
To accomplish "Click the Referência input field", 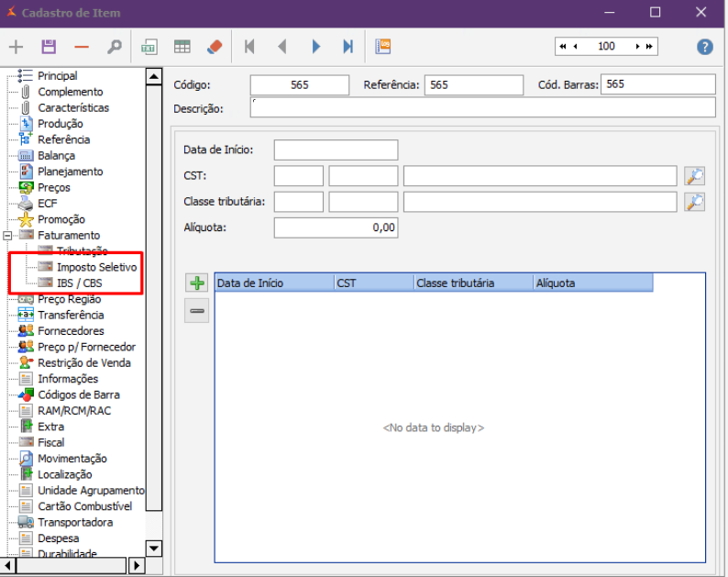I will [474, 85].
